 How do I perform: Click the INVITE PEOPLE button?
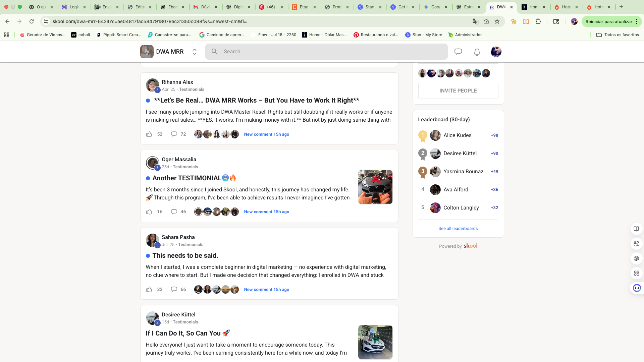point(458,91)
